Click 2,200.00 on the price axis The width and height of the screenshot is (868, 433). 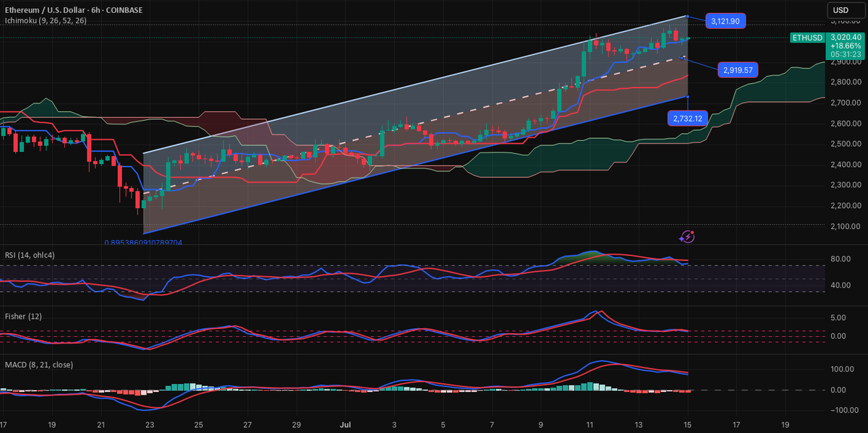tap(844, 206)
